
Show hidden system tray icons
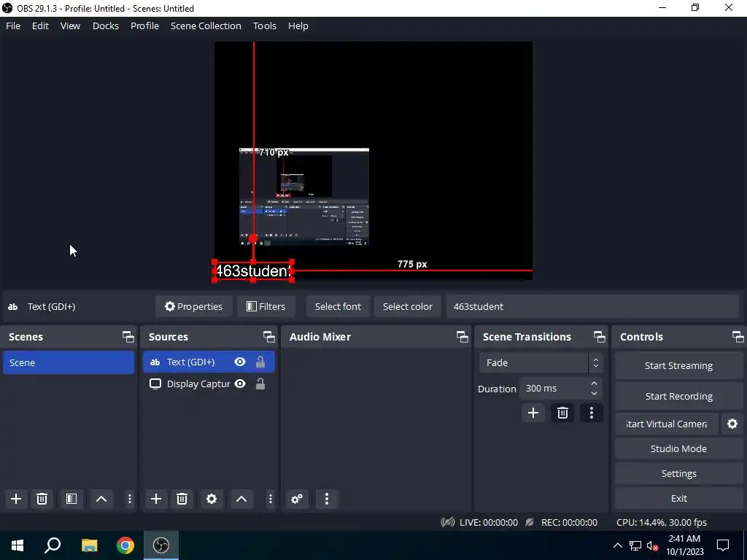pyautogui.click(x=617, y=545)
